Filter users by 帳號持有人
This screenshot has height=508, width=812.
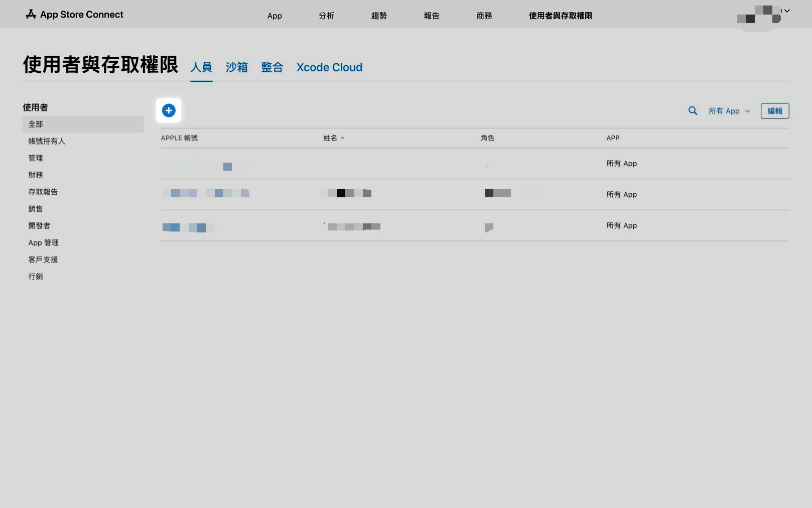click(x=47, y=141)
